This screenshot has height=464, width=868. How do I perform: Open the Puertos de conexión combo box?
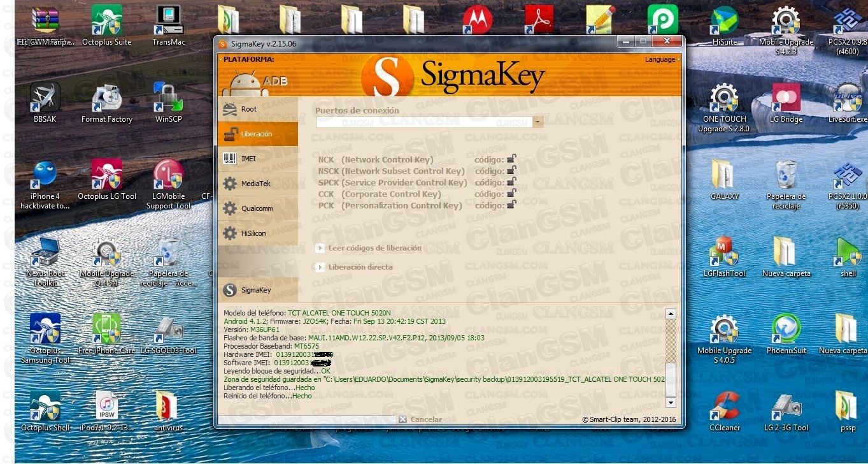pyautogui.click(x=430, y=122)
